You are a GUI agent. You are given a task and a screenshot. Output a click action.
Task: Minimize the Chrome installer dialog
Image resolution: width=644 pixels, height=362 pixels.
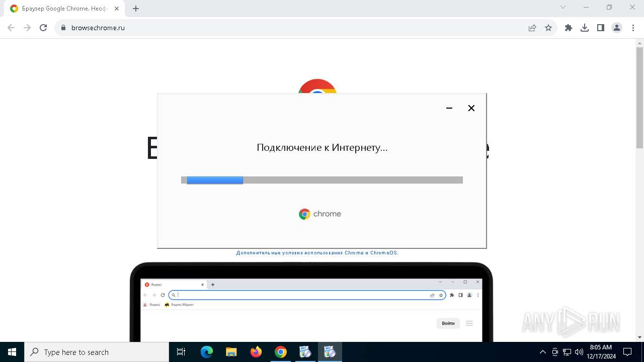(x=449, y=108)
